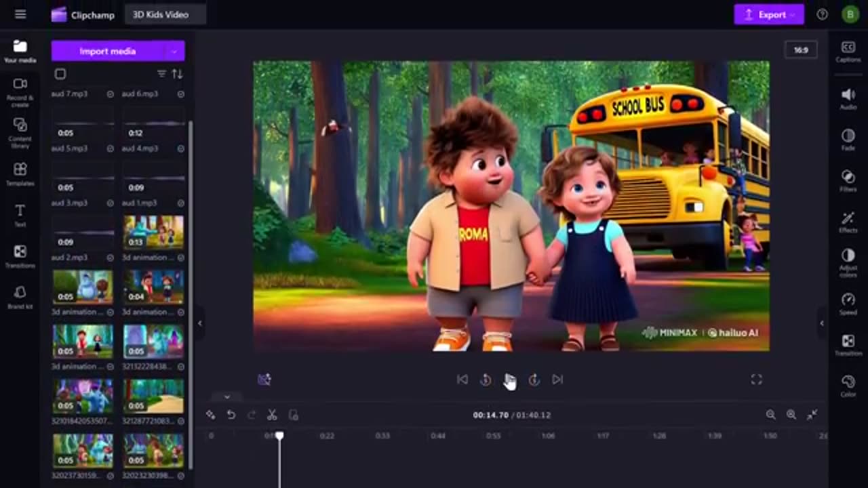Click the timeline magic tool icon
This screenshot has width=868, height=488.
pyautogui.click(x=211, y=415)
